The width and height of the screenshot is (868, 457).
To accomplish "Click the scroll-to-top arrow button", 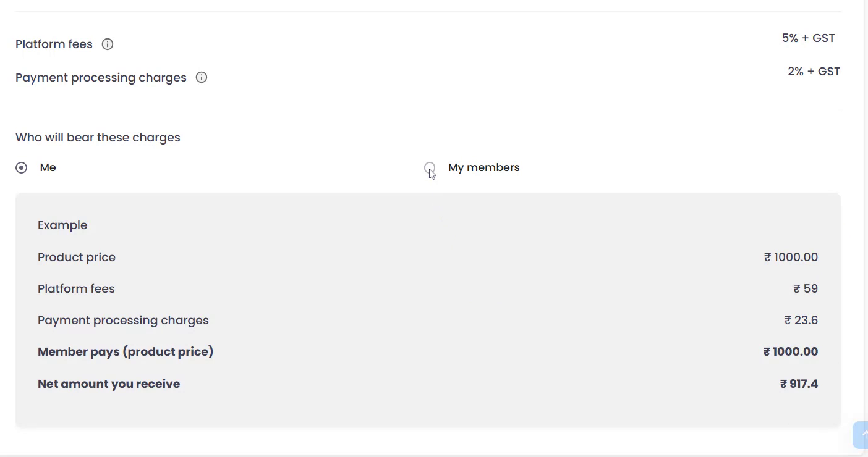I will (861, 435).
